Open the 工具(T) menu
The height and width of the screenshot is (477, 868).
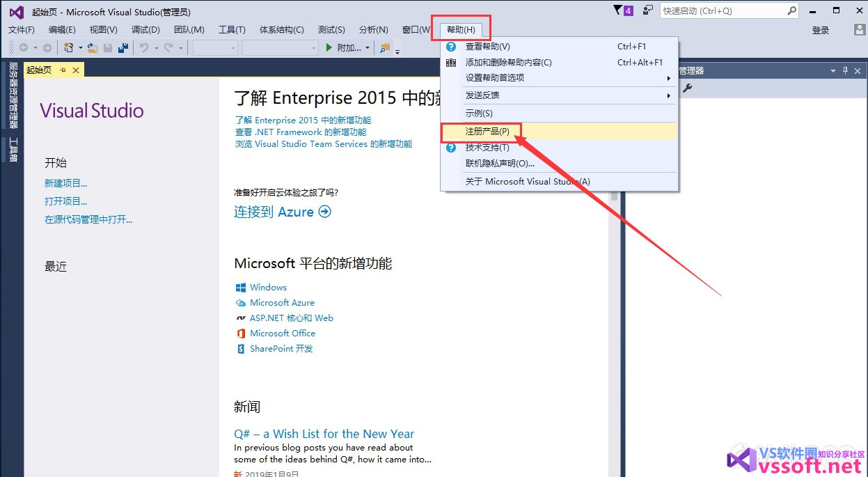click(232, 30)
